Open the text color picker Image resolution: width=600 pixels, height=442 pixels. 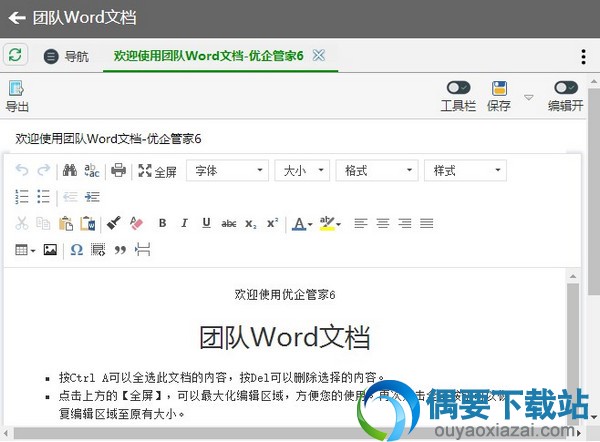tap(302, 223)
